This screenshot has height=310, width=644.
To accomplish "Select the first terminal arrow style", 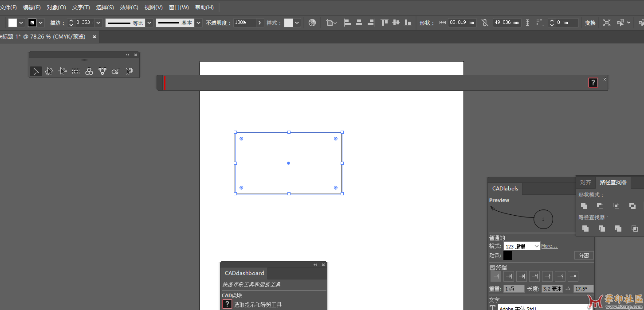I will [496, 276].
